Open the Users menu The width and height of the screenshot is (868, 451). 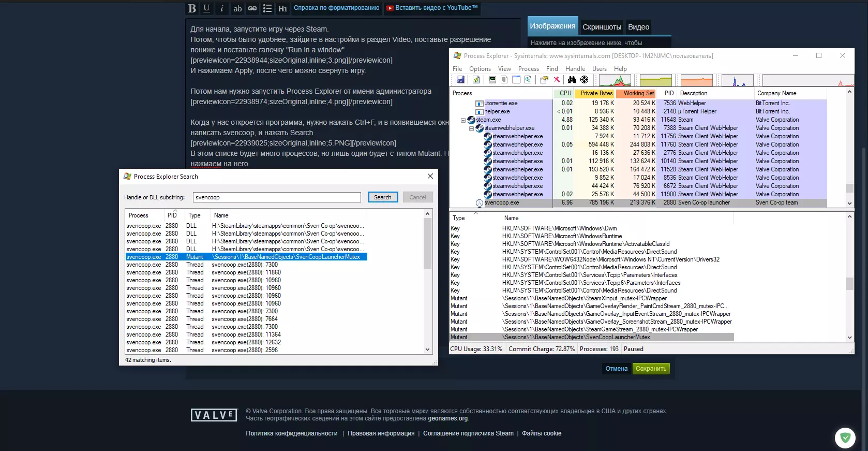(x=600, y=69)
